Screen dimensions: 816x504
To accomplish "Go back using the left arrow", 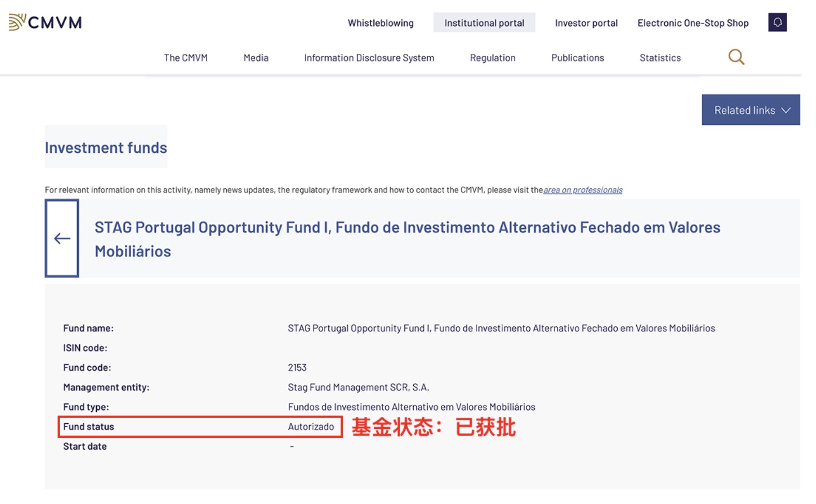I will (62, 239).
